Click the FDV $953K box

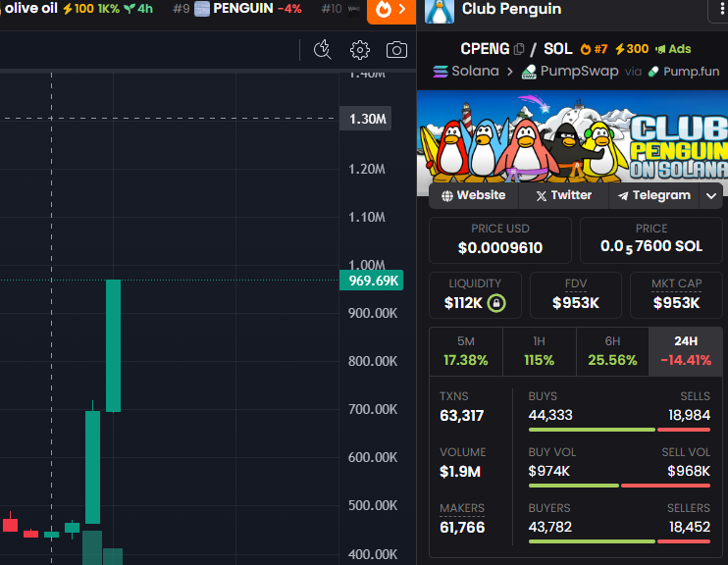tap(576, 295)
